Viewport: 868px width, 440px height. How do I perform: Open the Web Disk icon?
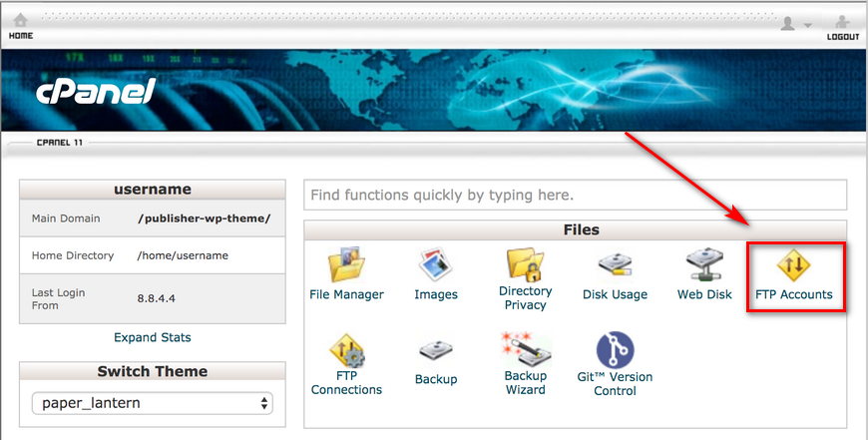tap(704, 264)
